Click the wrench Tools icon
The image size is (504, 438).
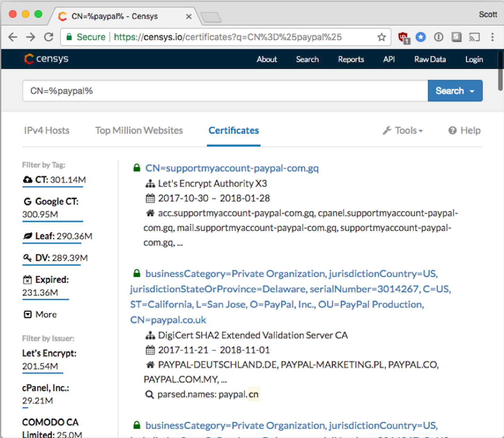(x=387, y=131)
